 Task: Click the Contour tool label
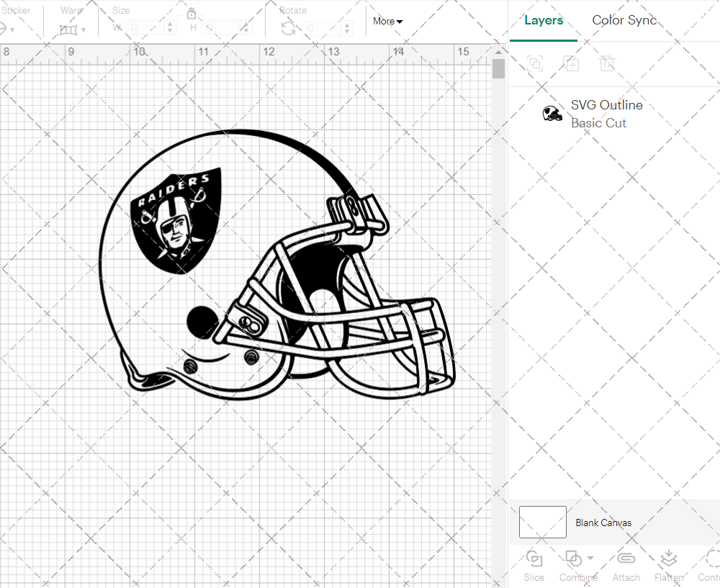711,577
